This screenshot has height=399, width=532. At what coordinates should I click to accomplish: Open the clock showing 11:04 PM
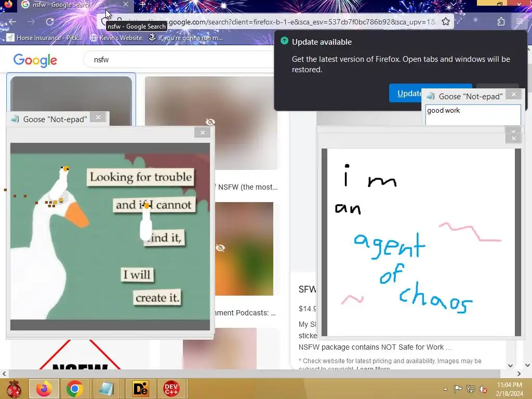[x=509, y=389]
